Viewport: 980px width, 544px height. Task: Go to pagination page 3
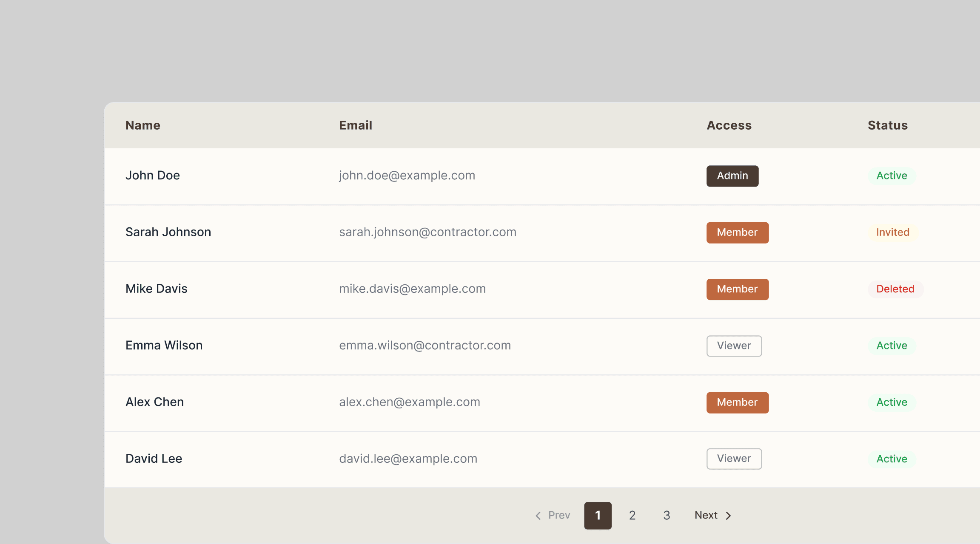667,516
